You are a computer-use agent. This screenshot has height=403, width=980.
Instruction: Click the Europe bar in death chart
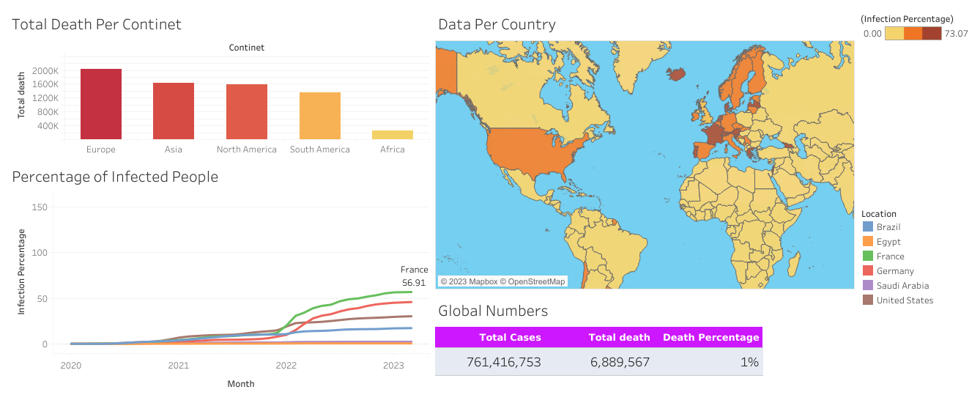(101, 104)
